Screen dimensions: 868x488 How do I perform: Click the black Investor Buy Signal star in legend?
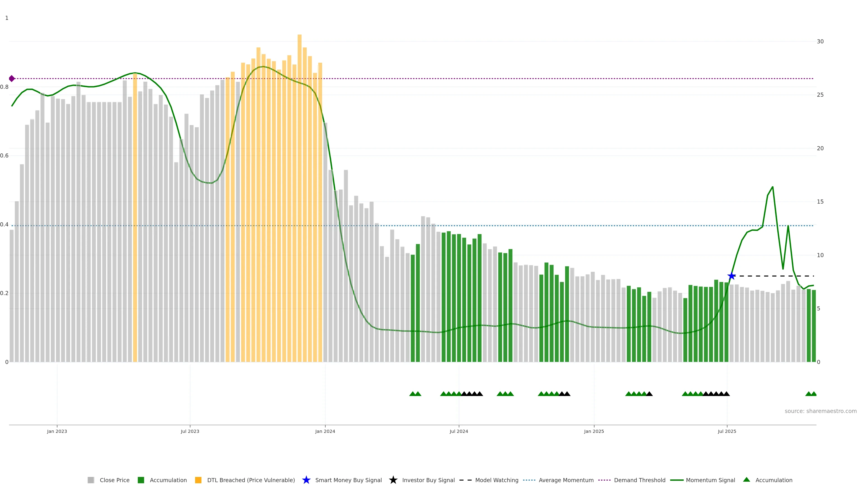[393, 480]
